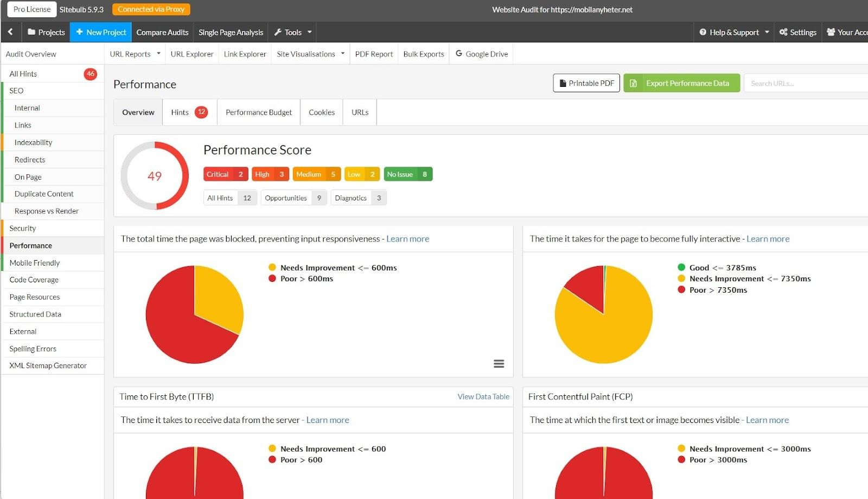This screenshot has height=499, width=868.
Task: Toggle TTFB Needs Improvement <= 600 legend
Action: tap(327, 449)
